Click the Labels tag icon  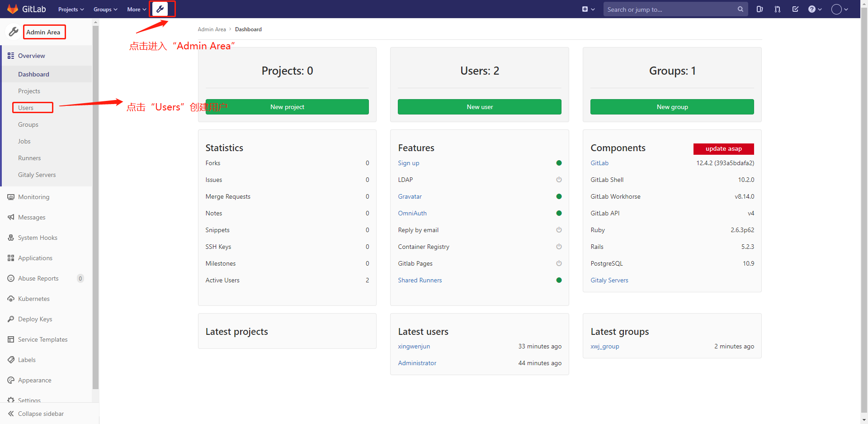click(11, 360)
